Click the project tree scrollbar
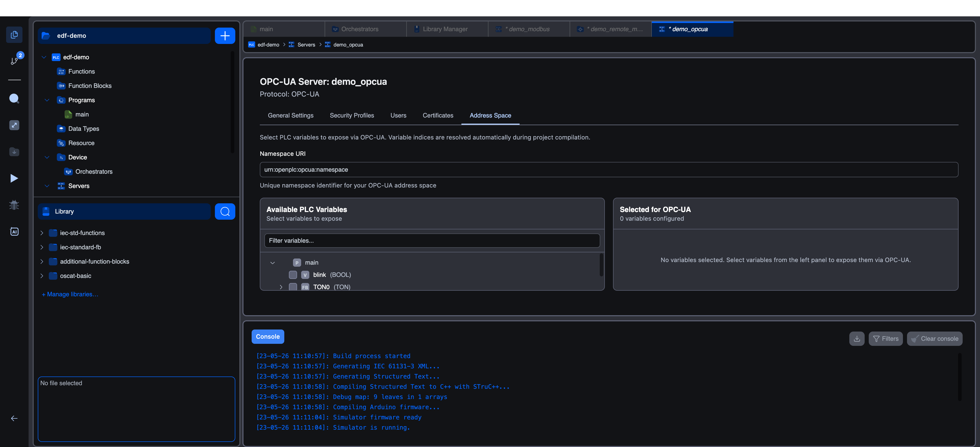This screenshot has height=447, width=980. coord(232,102)
